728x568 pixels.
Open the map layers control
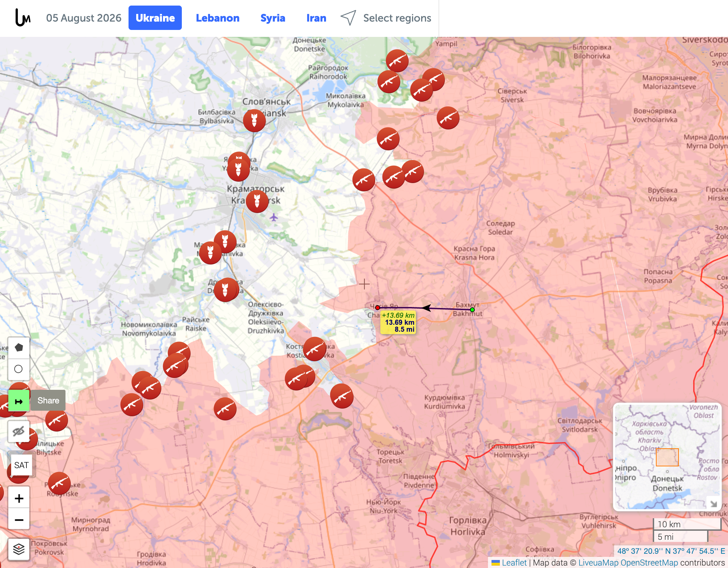pos(19,549)
